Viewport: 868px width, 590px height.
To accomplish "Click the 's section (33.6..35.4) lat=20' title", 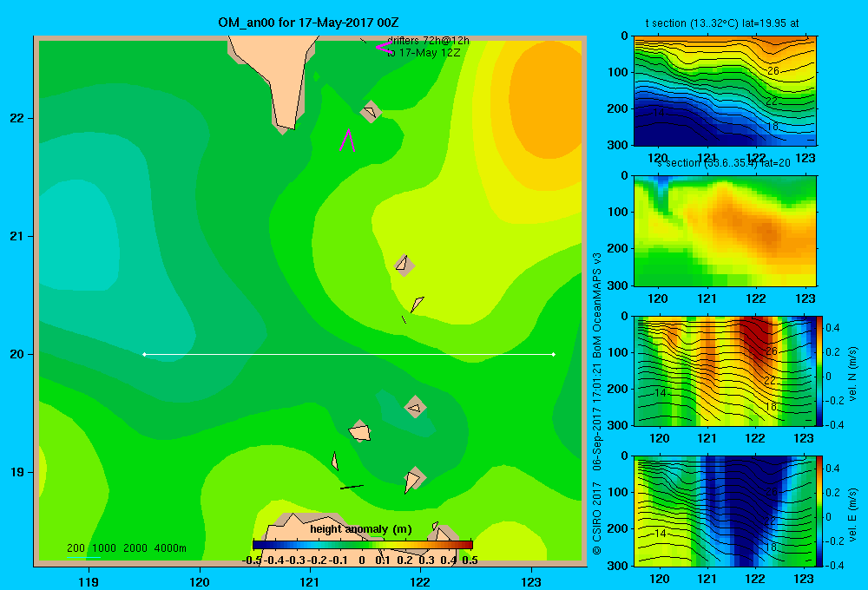I will pyautogui.click(x=724, y=163).
